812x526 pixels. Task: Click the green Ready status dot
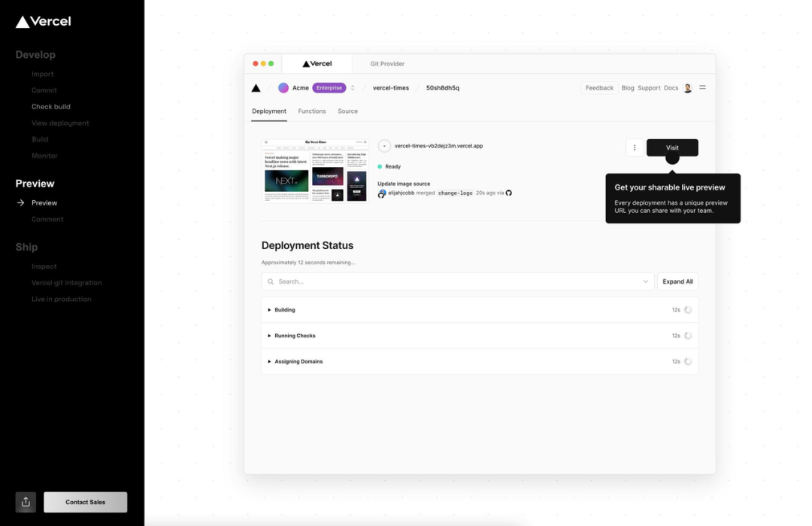pos(380,166)
